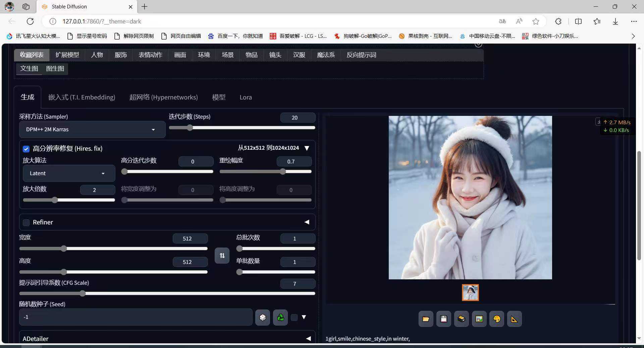Collapse prompt panel circled chevron
This screenshot has height=348, width=644.
(478, 45)
